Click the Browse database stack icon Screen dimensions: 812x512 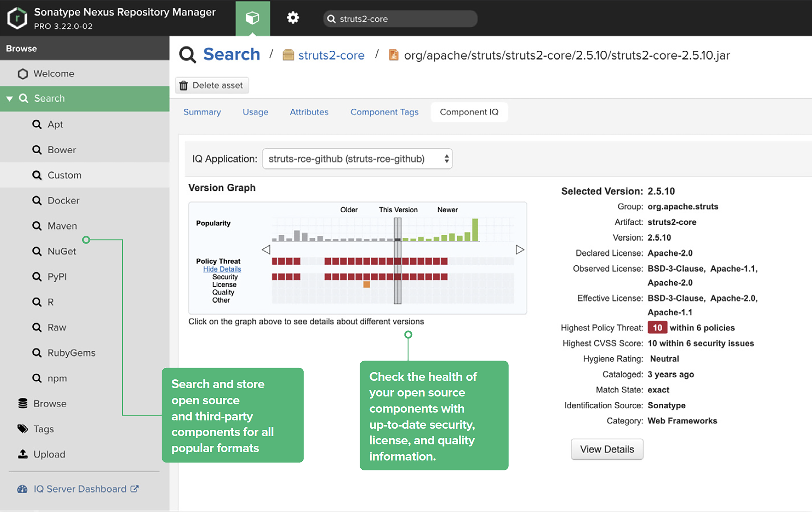click(x=23, y=403)
